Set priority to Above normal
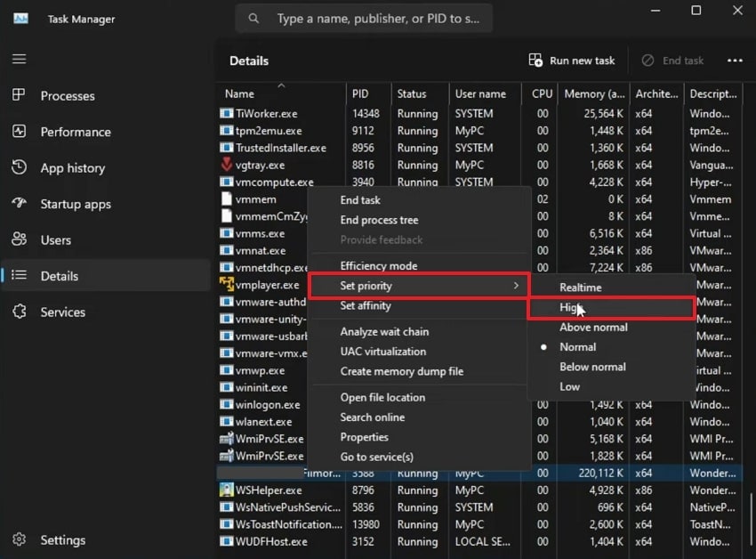This screenshot has height=559, width=756. 611,328
